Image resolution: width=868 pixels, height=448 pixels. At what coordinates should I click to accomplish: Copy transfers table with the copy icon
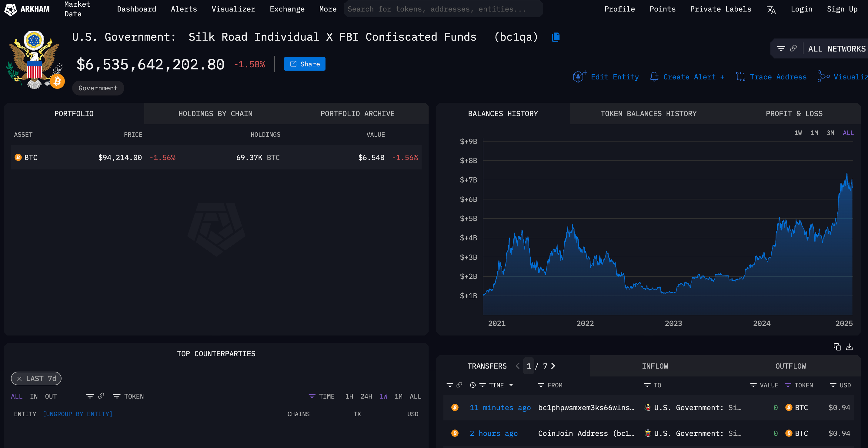(x=837, y=347)
